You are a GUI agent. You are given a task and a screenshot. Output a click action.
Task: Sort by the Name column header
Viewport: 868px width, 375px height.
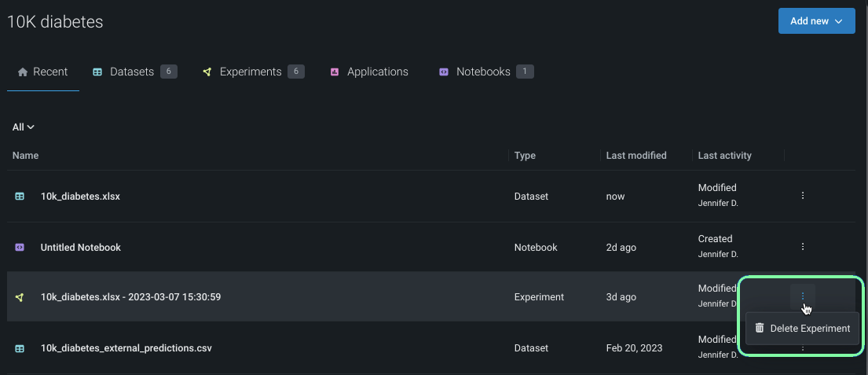(26, 156)
